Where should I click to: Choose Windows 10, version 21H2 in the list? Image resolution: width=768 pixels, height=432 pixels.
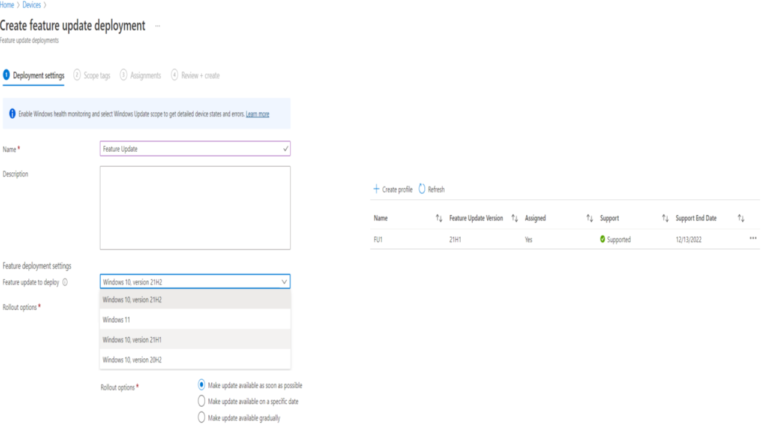click(195, 300)
